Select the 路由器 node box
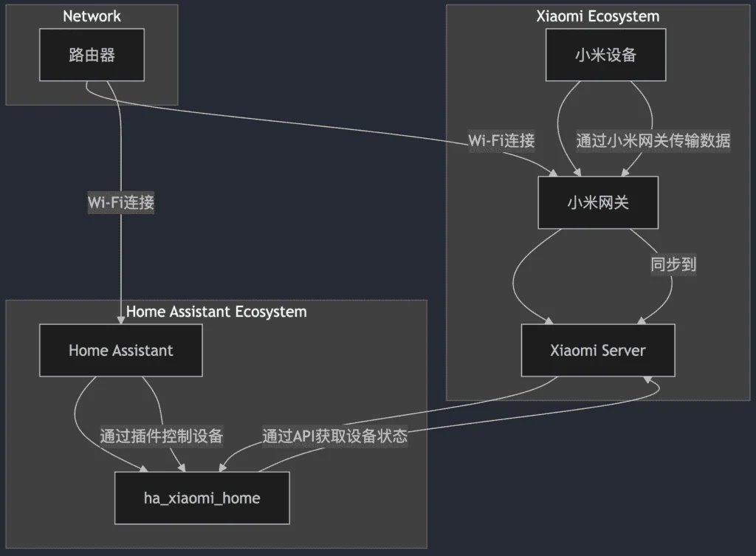Image resolution: width=756 pixels, height=556 pixels. (x=92, y=55)
